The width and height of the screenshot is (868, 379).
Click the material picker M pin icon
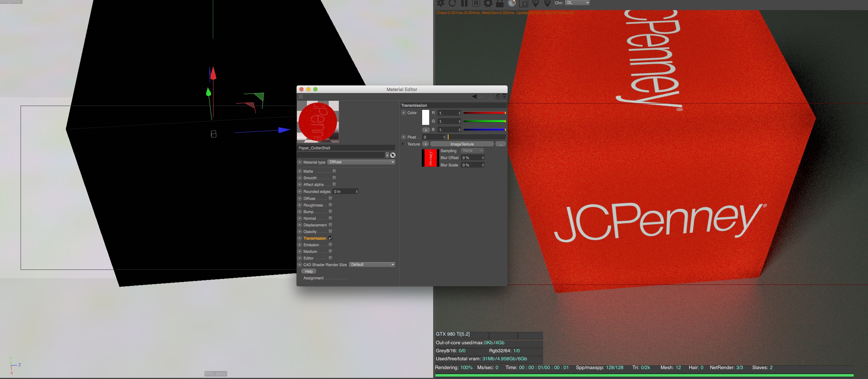(x=547, y=3)
